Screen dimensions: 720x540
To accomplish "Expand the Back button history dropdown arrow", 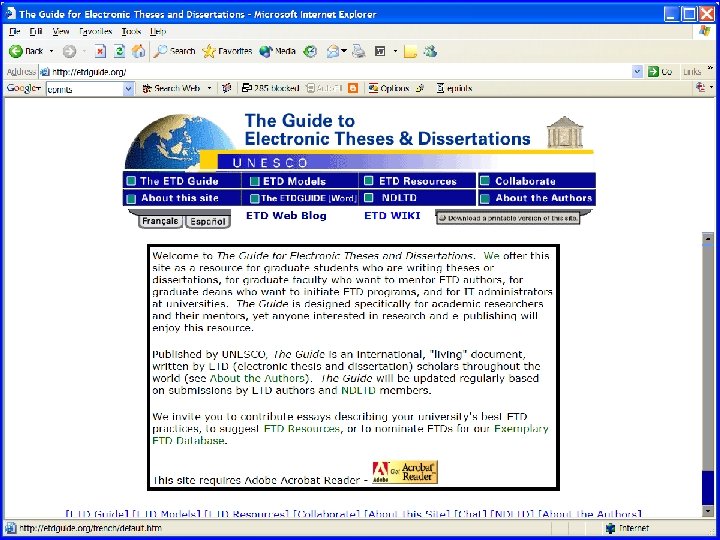I will point(51,51).
